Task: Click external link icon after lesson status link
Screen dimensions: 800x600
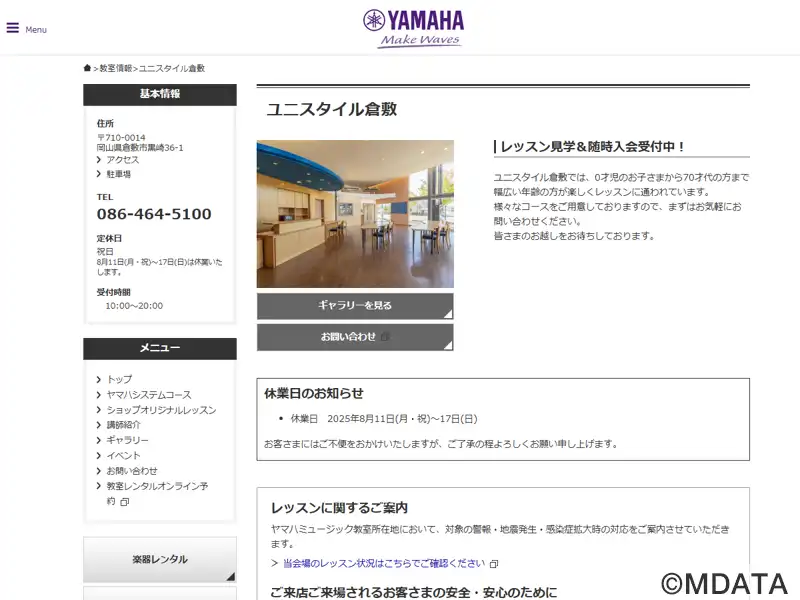Action: 494,564
